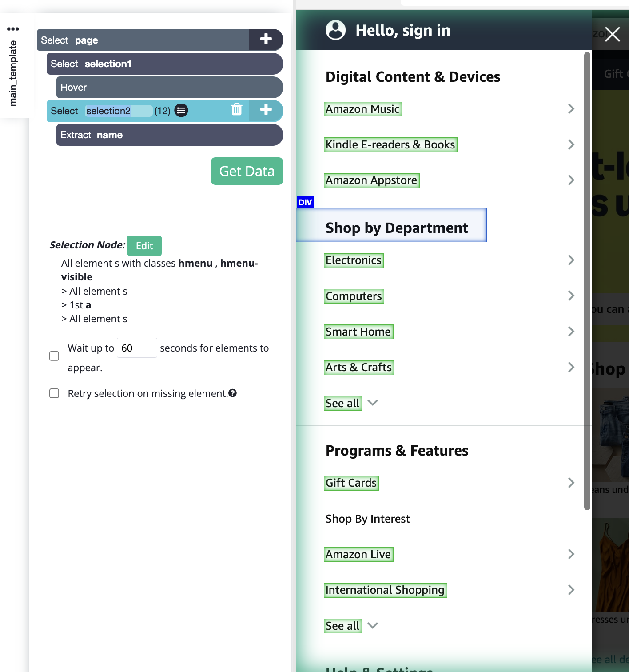Select the main_template tab
Screen dimensions: 629x672
coord(13,73)
